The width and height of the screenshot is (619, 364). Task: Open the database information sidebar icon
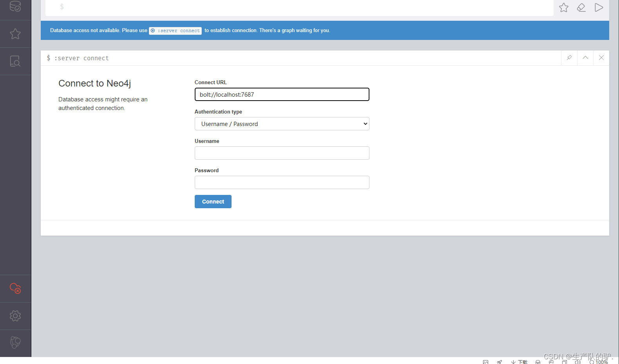pos(15,6)
